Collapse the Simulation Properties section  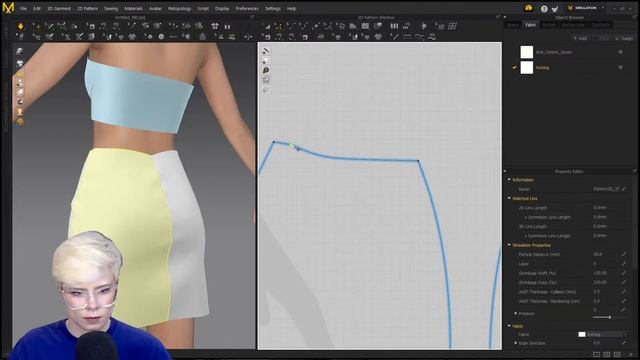tap(509, 245)
